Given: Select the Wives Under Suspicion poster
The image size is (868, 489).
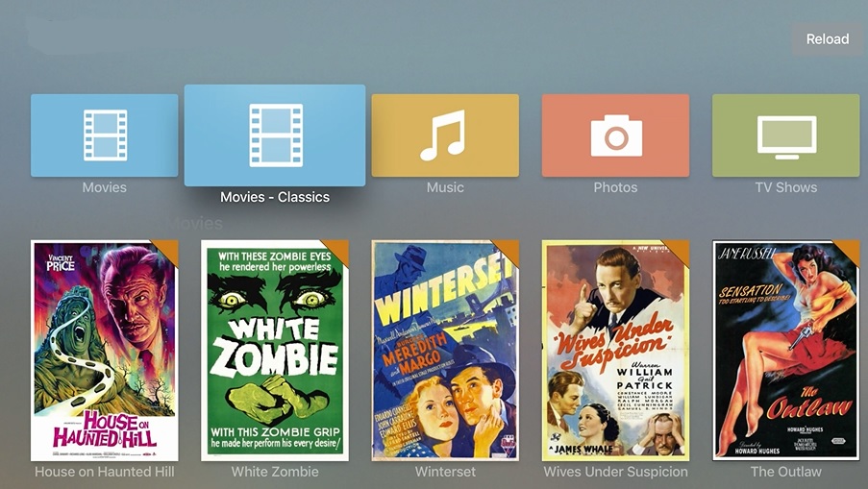Looking at the screenshot, I should (x=615, y=351).
